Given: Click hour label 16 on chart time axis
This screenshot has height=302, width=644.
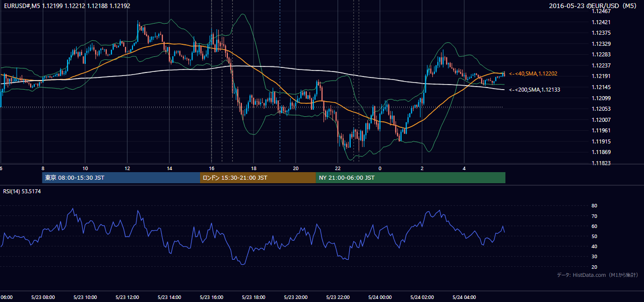Looking at the screenshot, I should pyautogui.click(x=212, y=168).
